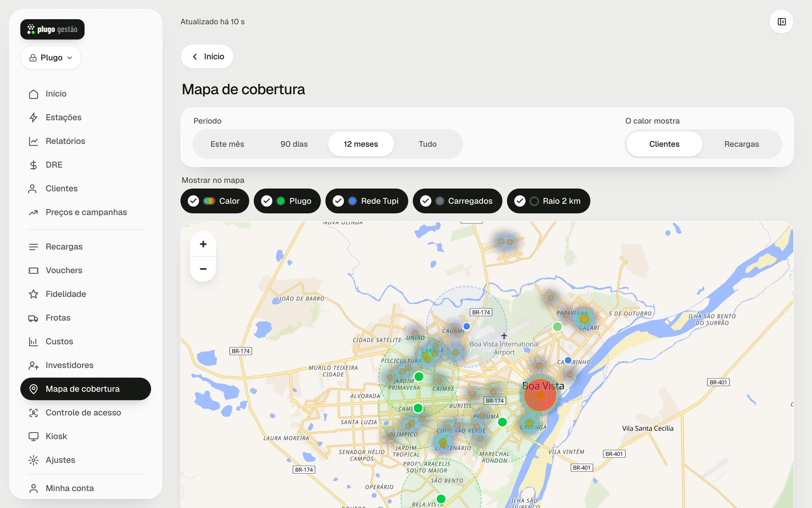
Task: Click the Frotas truck icon
Action: click(33, 318)
